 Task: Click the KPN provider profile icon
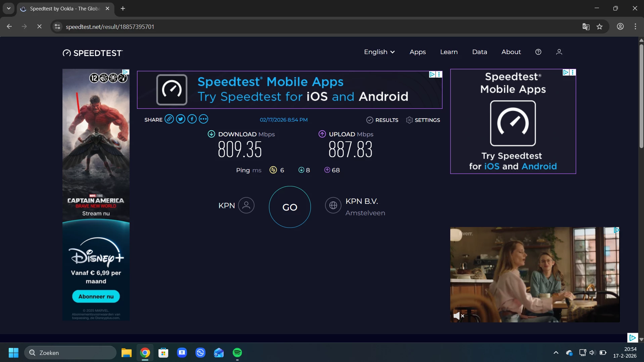246,205
